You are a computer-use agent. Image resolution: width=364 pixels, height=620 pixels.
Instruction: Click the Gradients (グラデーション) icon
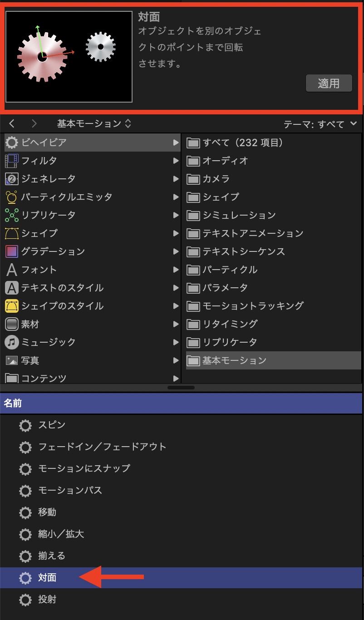point(11,251)
